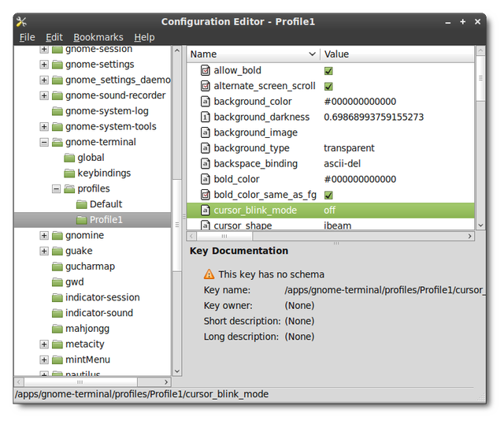The image size is (504, 421).
Task: Click the Profile1 folder icon
Action: [x=82, y=220]
